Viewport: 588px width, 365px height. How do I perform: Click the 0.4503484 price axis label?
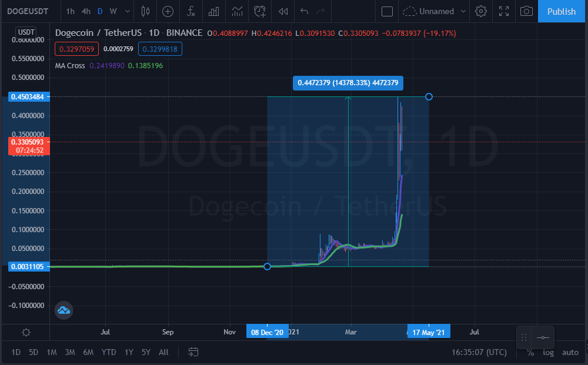(28, 96)
